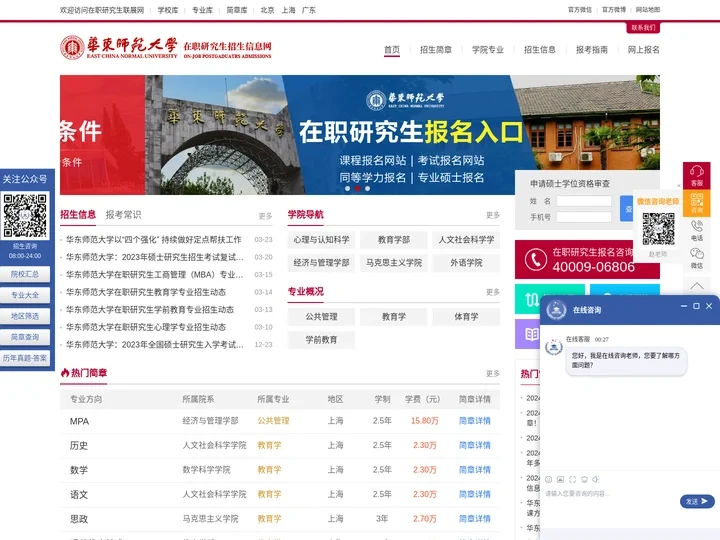Viewport: 720px width, 540px height.
Task: Click 学校库 in the top bar
Action: coord(168,10)
